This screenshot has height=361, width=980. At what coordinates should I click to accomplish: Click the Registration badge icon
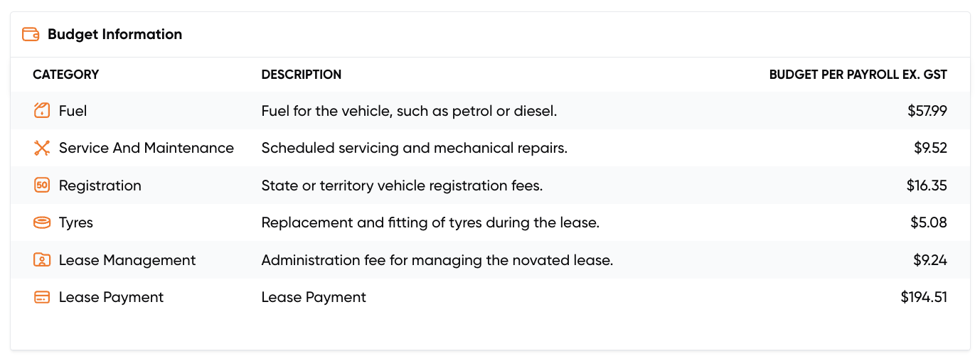coord(42,185)
